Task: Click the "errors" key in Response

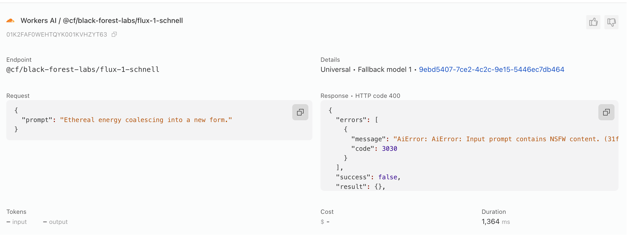Action: coord(351,120)
